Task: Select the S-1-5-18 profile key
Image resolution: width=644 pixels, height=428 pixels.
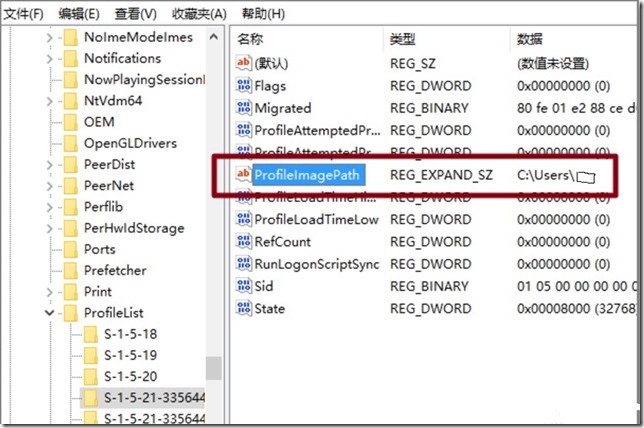Action: pyautogui.click(x=130, y=334)
